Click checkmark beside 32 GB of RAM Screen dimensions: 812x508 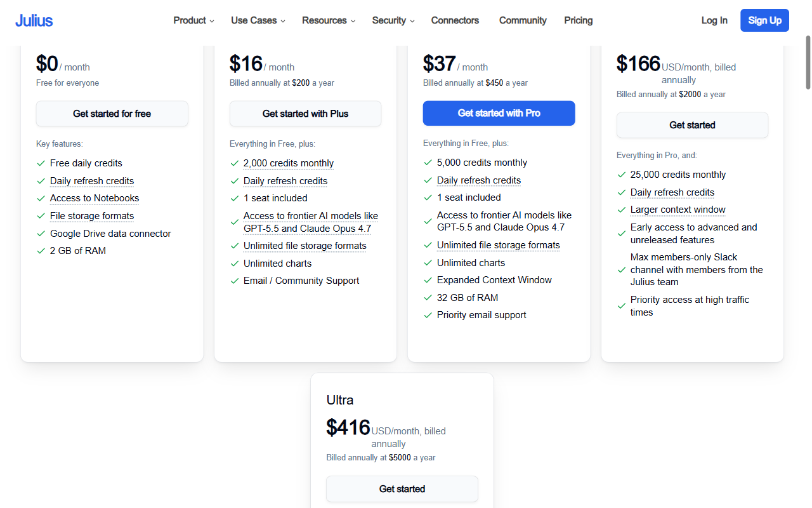click(x=428, y=298)
